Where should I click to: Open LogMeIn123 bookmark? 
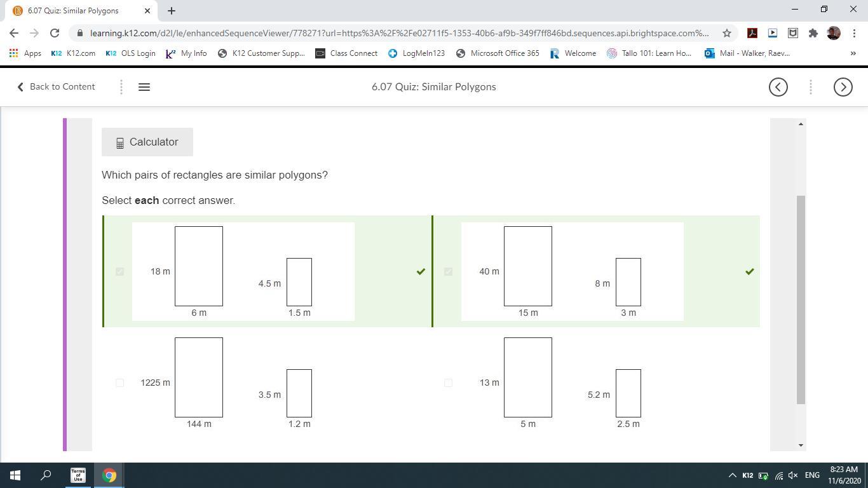tap(416, 53)
